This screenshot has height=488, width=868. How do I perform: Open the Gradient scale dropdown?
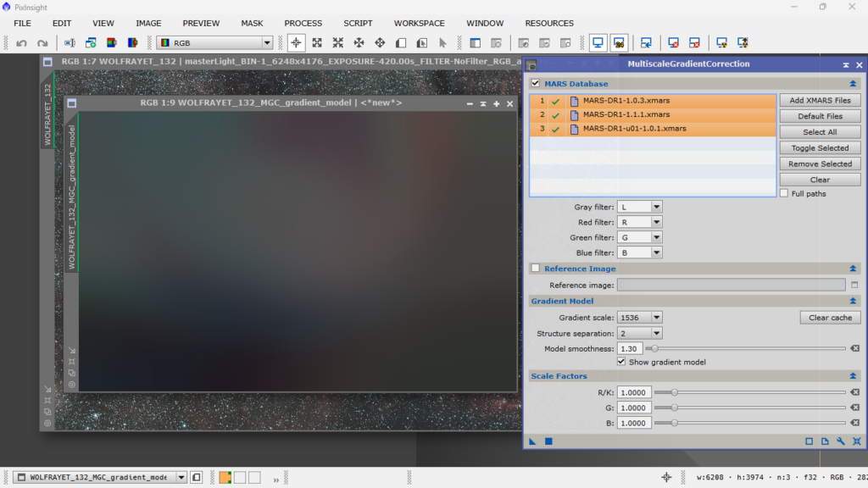(639, 318)
